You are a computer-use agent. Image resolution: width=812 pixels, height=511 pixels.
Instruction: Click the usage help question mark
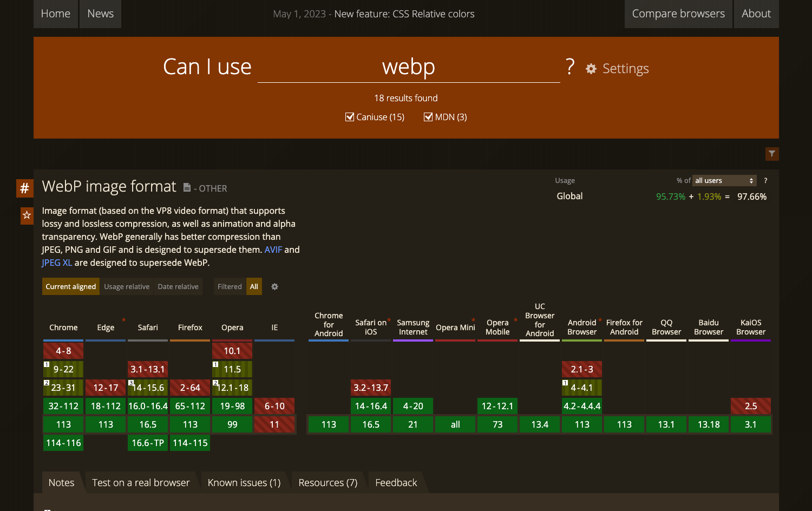click(x=765, y=181)
